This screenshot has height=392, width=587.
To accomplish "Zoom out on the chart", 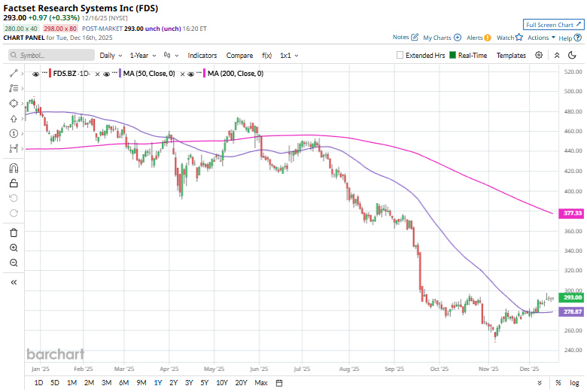I will point(14,263).
